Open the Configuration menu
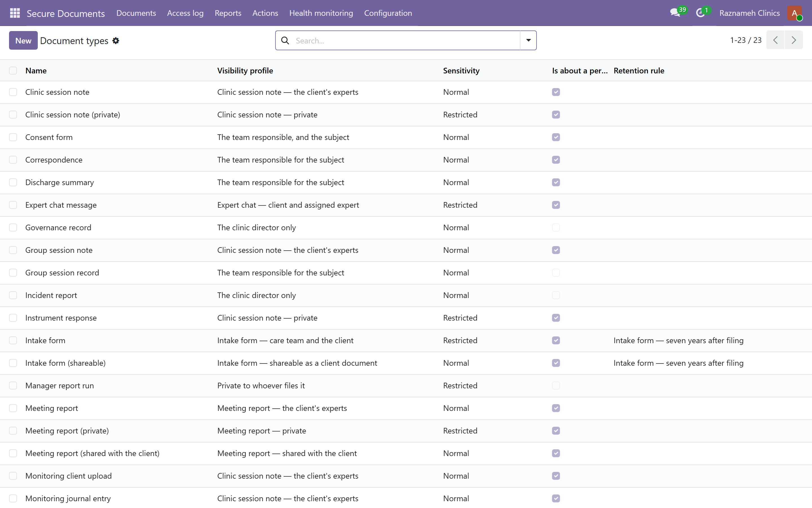 tap(388, 13)
